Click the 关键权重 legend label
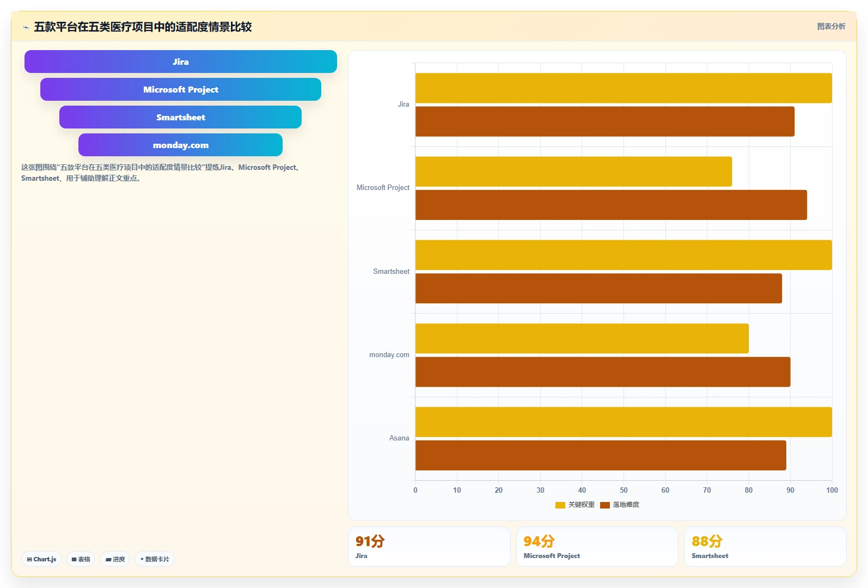Image resolution: width=868 pixels, height=588 pixels. point(582,505)
